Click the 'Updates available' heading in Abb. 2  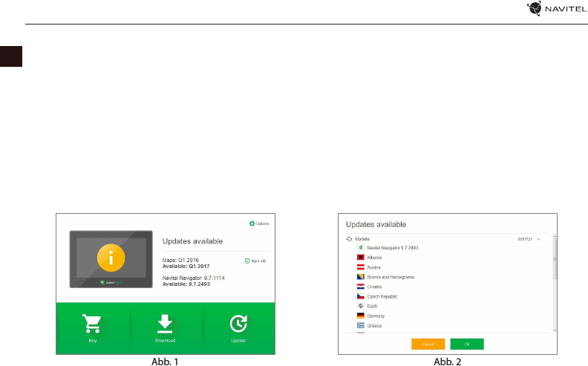pyautogui.click(x=376, y=224)
